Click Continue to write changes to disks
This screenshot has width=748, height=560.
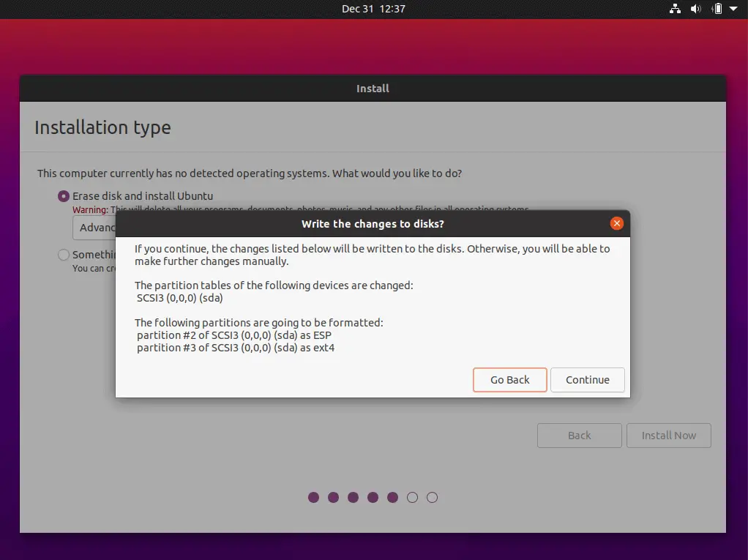coord(587,380)
